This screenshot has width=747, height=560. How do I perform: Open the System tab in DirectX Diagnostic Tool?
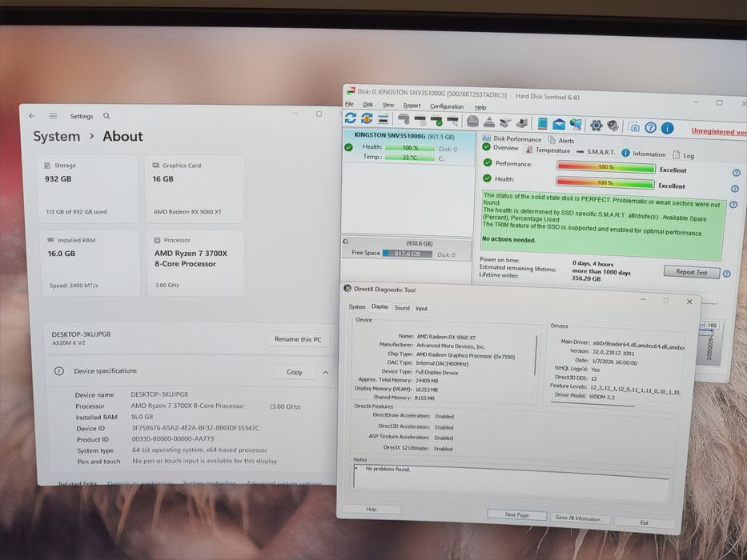(357, 306)
